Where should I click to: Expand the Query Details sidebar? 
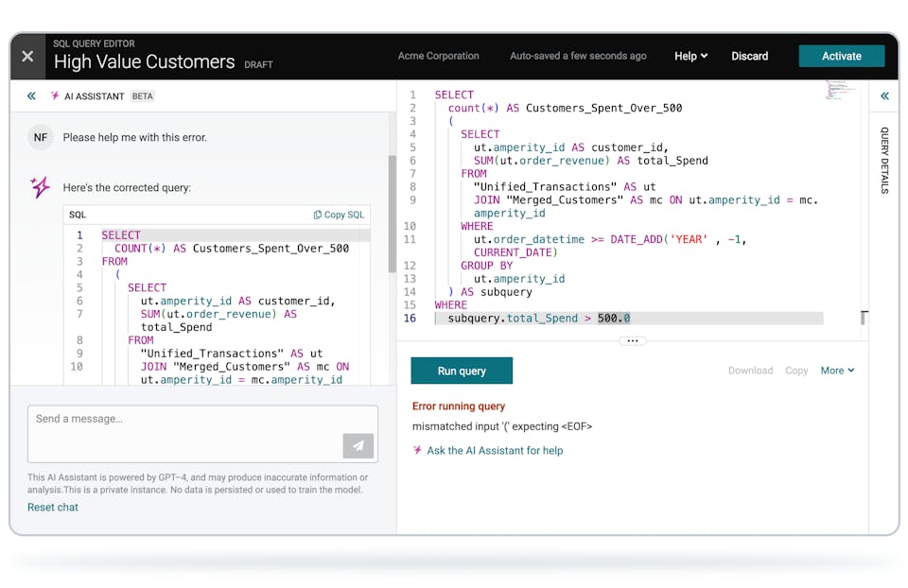pos(883,95)
